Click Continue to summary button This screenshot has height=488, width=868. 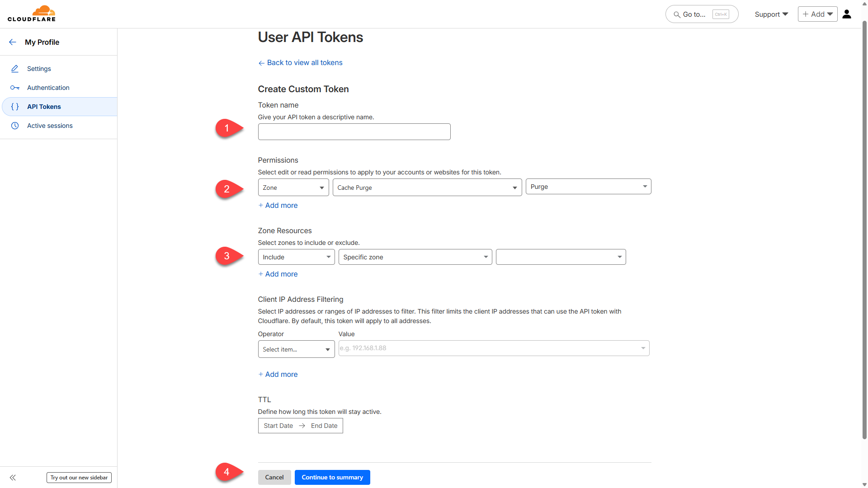(332, 478)
